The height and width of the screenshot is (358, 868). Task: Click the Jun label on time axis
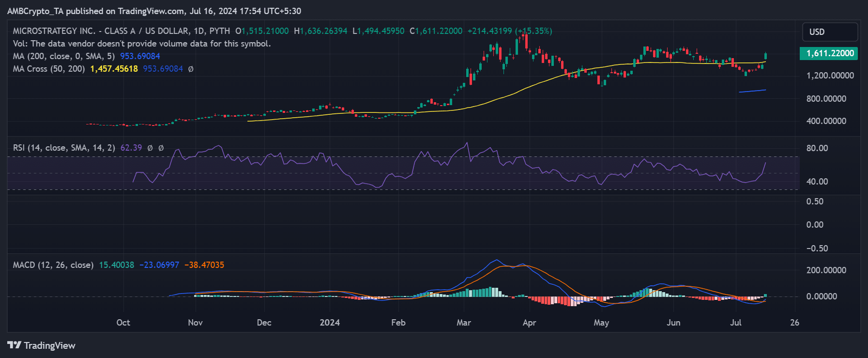click(673, 323)
